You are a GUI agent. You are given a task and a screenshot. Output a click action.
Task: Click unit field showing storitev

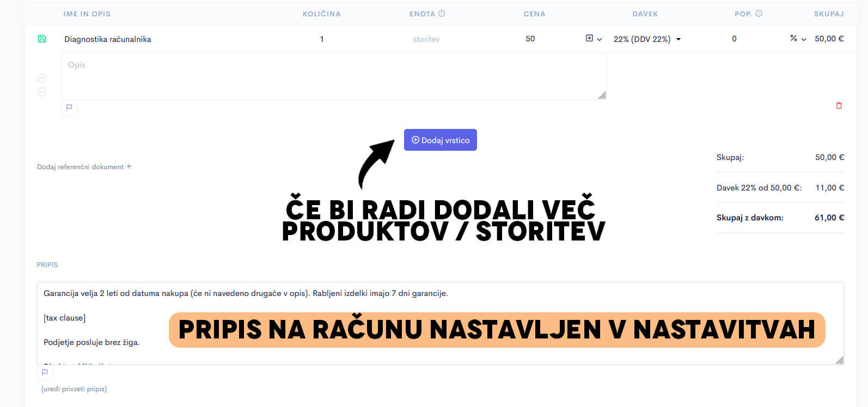coord(426,39)
